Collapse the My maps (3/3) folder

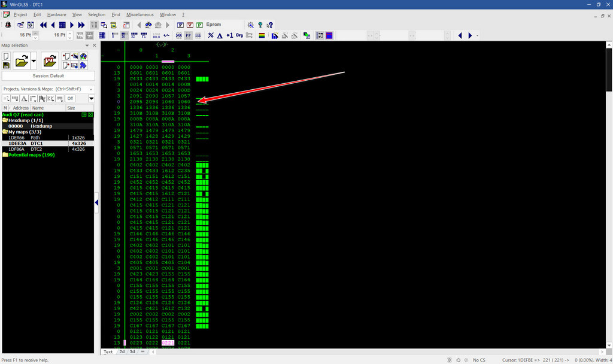tap(5, 132)
